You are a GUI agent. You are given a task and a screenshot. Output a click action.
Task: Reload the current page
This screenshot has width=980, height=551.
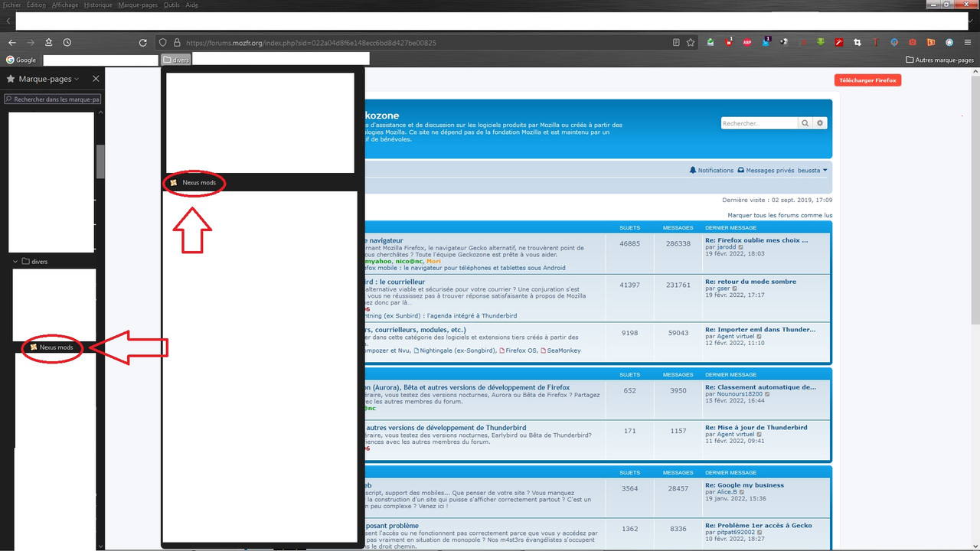pos(142,43)
